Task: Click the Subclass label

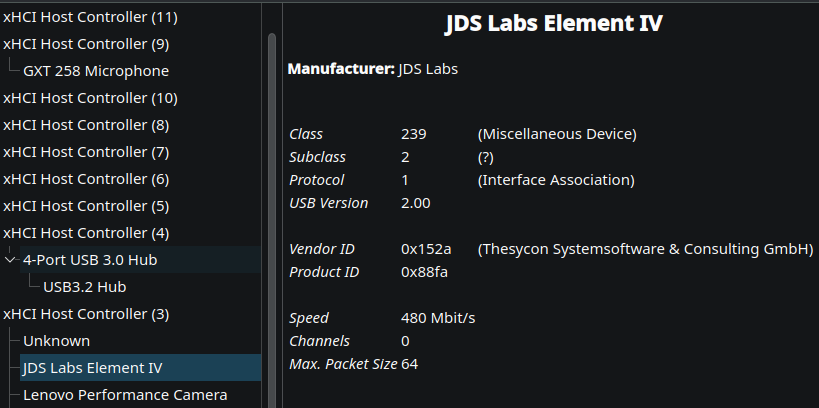Action: pos(318,157)
